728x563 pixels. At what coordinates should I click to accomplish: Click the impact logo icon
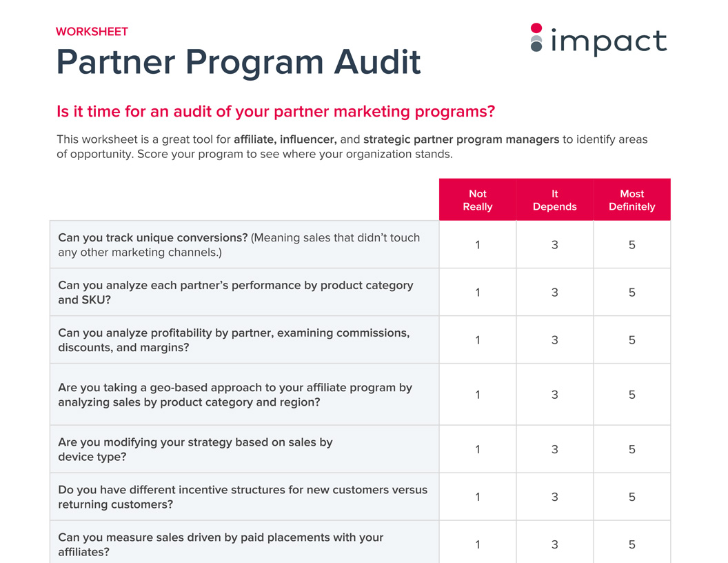tap(536, 38)
